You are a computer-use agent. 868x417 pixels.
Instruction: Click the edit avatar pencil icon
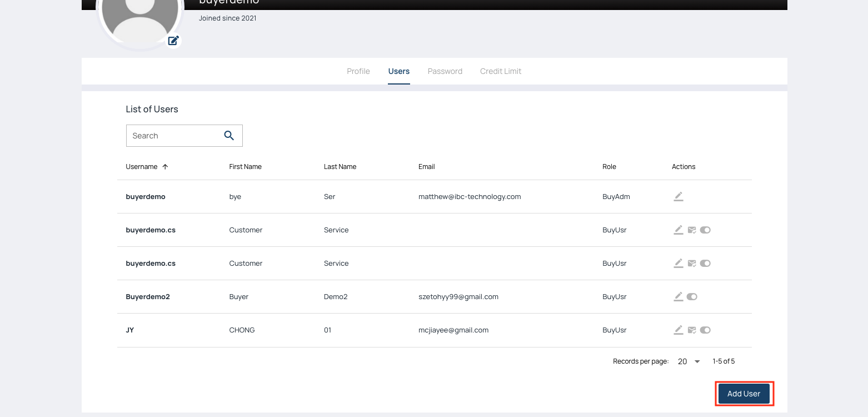[x=173, y=40]
